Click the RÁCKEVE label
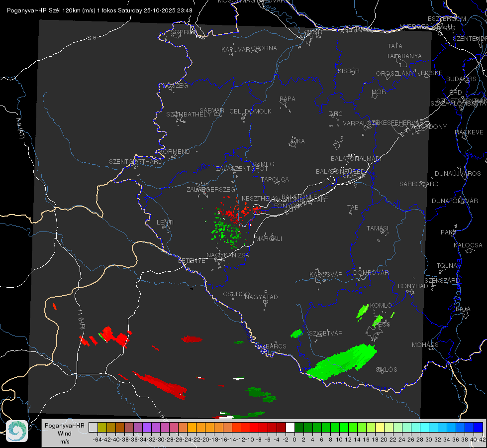 coord(469,132)
